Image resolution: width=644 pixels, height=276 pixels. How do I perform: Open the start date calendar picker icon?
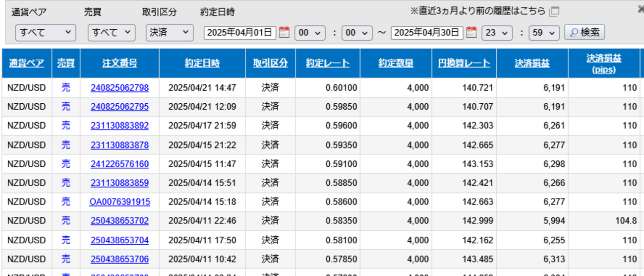(284, 33)
